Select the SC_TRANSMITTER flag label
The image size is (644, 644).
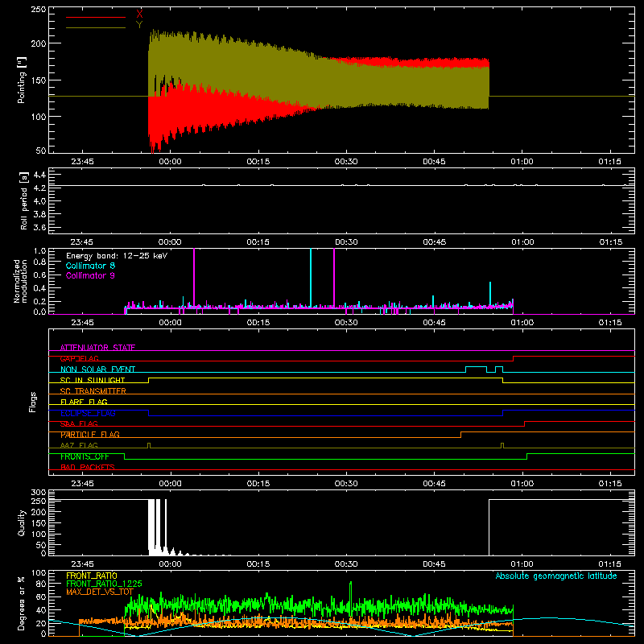[93, 391]
